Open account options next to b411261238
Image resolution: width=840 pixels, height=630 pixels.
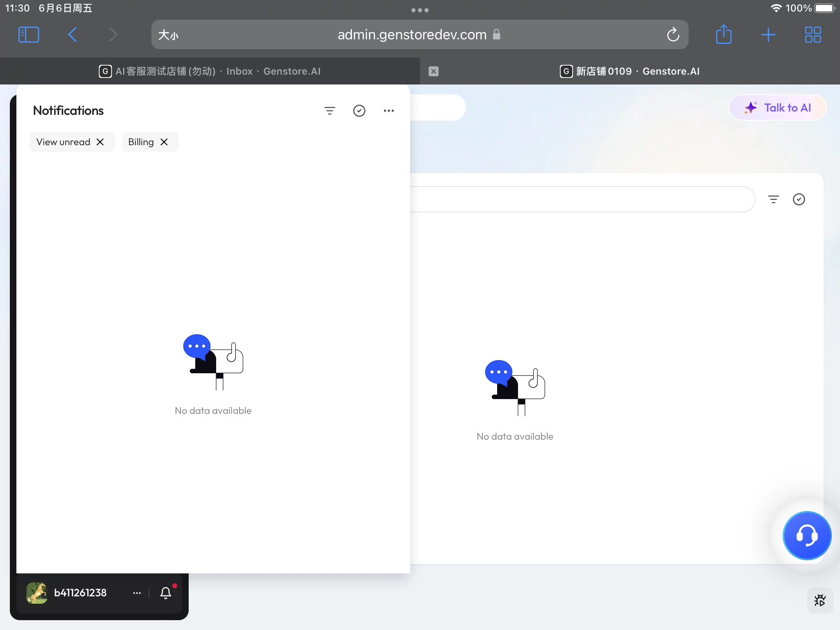pos(137,593)
